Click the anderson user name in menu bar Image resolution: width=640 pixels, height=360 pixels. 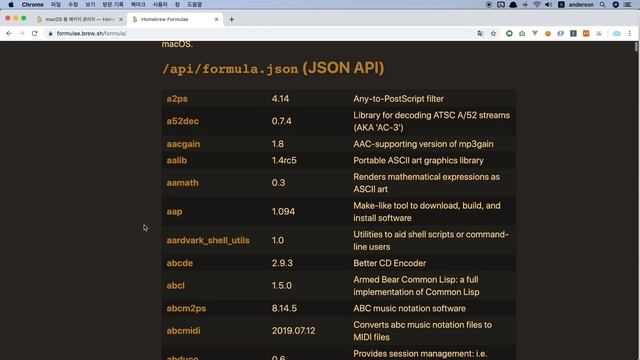(x=581, y=4)
